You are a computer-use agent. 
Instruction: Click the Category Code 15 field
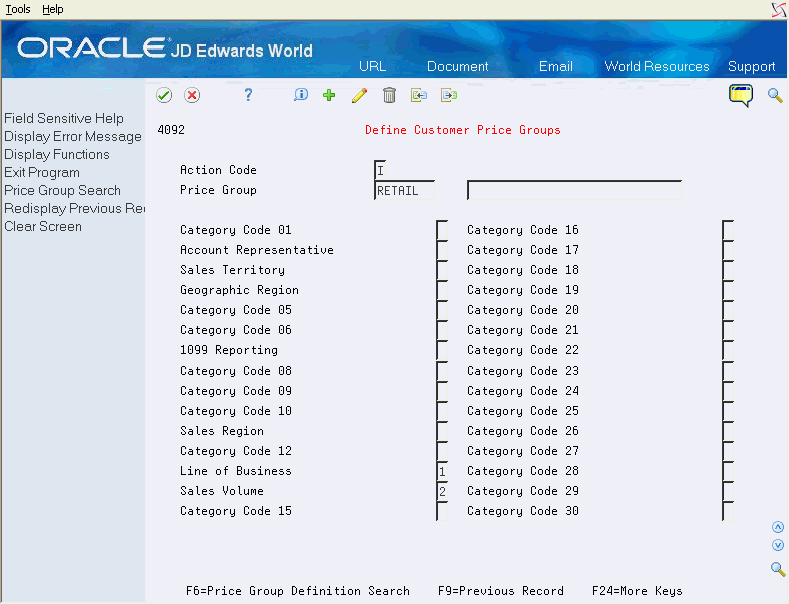pyautogui.click(x=442, y=511)
